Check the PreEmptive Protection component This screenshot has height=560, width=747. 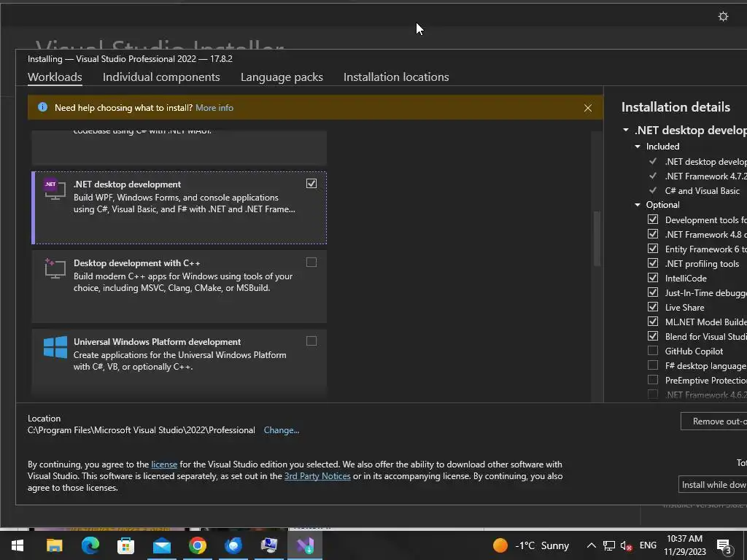(x=653, y=379)
